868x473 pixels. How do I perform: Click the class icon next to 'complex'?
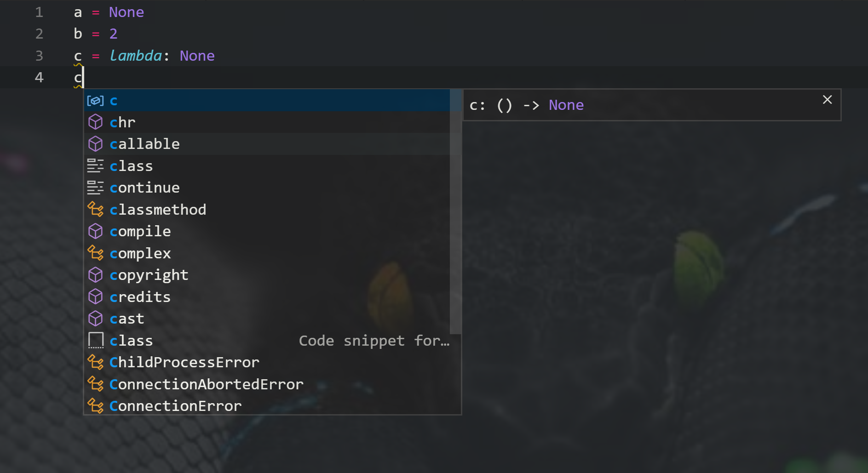(x=95, y=253)
